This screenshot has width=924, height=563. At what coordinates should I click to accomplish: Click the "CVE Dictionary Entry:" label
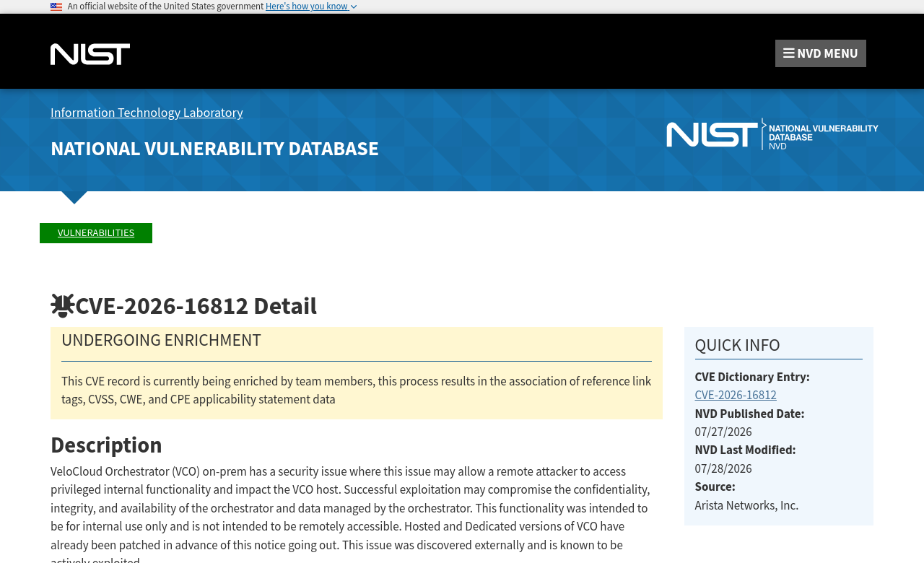click(752, 377)
